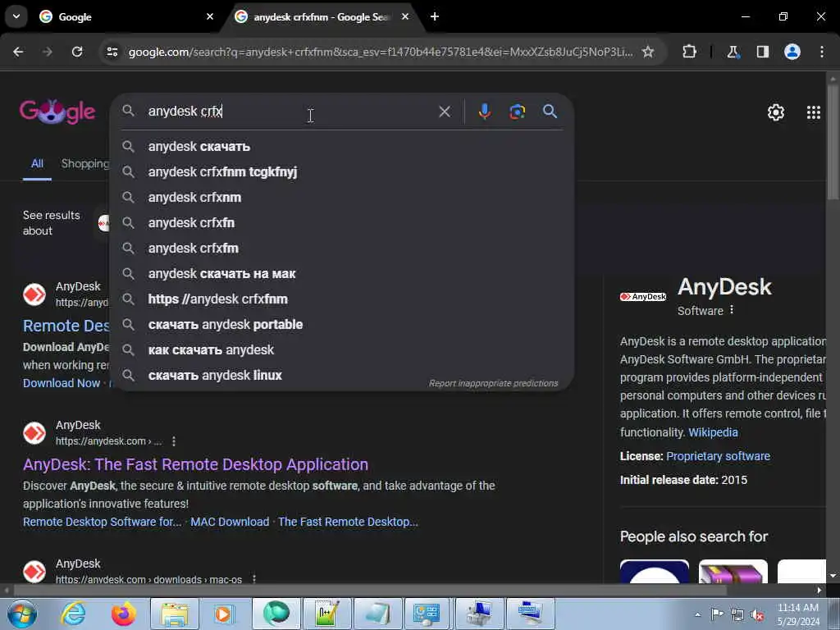Open the Wikipedia link in knowledge panel
This screenshot has height=630, width=840.
(x=713, y=432)
